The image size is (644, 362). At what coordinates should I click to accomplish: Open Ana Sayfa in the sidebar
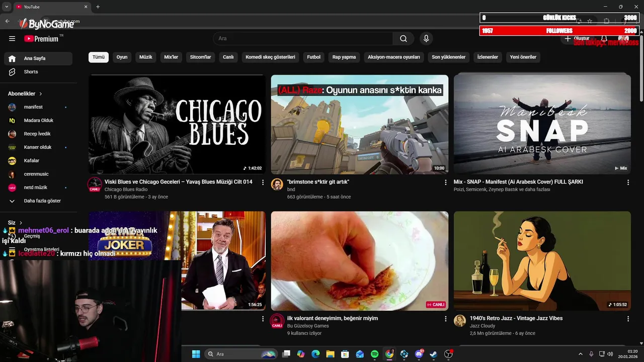[x=38, y=58]
